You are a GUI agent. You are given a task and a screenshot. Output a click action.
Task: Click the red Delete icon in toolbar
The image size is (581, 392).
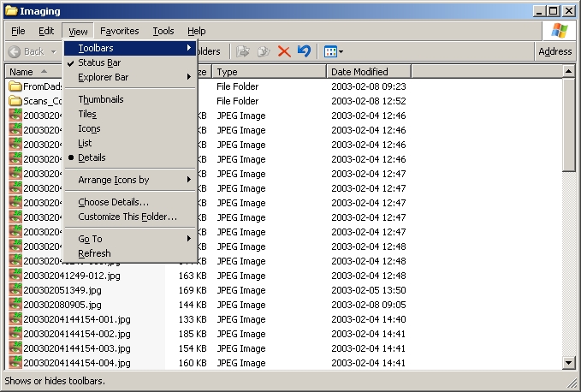[284, 51]
